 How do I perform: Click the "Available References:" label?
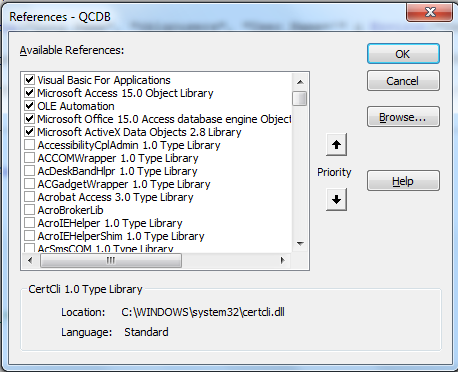click(72, 50)
